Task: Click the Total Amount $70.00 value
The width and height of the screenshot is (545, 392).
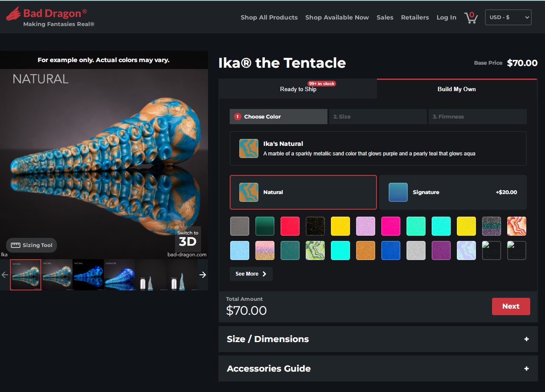Action: tap(246, 310)
